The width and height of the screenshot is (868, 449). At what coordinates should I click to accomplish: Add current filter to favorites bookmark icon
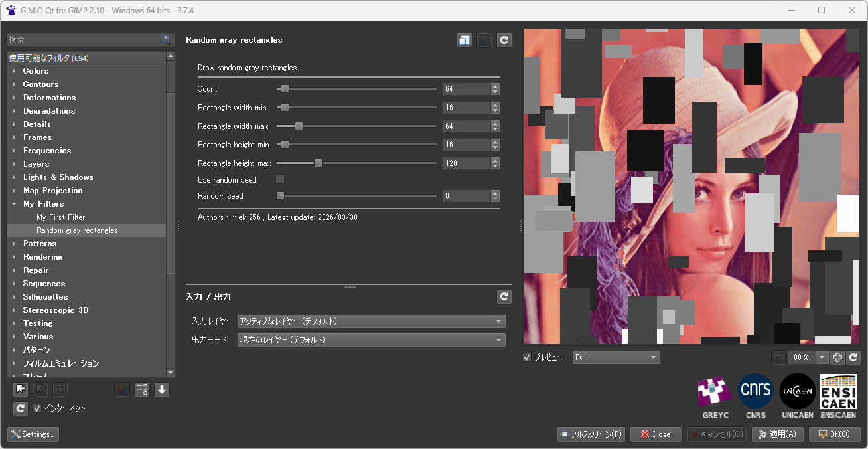click(21, 390)
